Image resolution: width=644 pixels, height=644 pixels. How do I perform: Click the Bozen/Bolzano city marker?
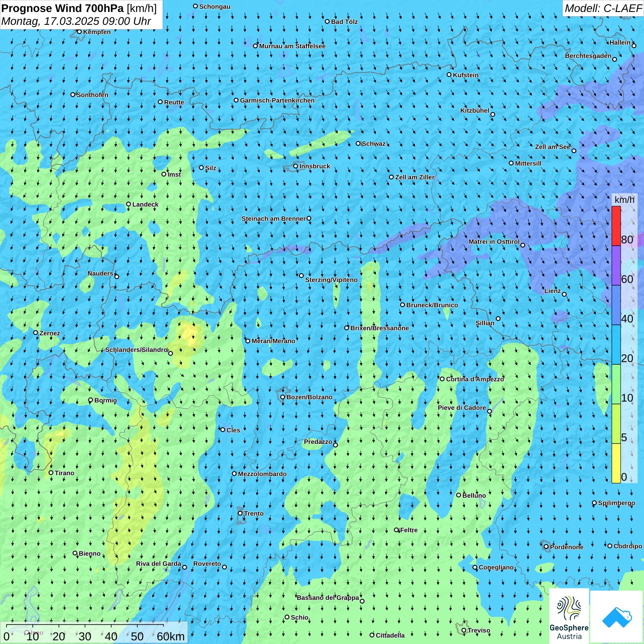point(282,397)
